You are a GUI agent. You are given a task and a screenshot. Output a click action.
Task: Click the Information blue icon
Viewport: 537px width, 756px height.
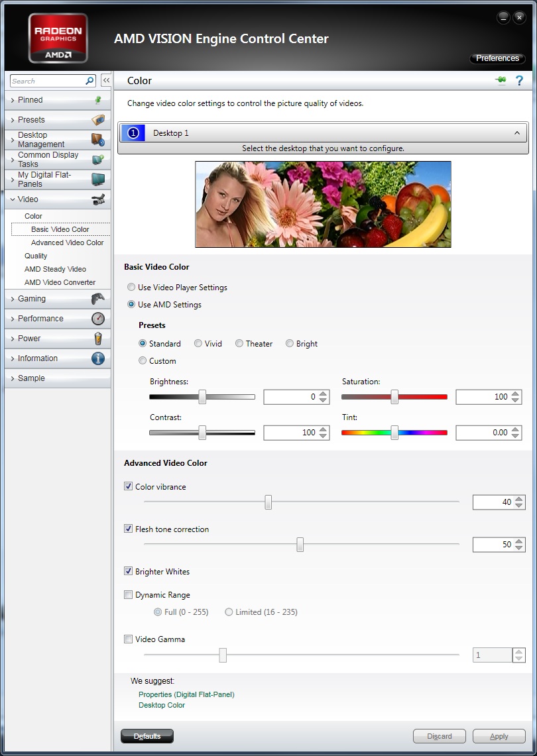[98, 358]
